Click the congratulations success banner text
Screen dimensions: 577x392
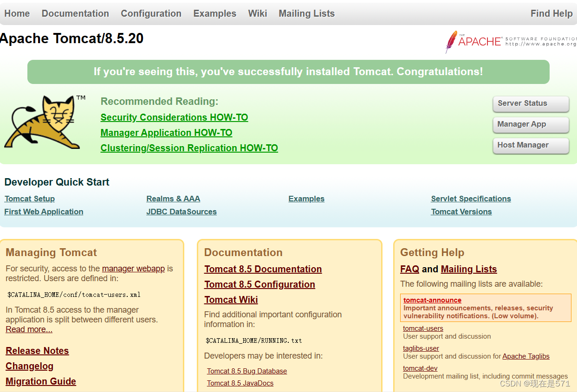coord(288,72)
